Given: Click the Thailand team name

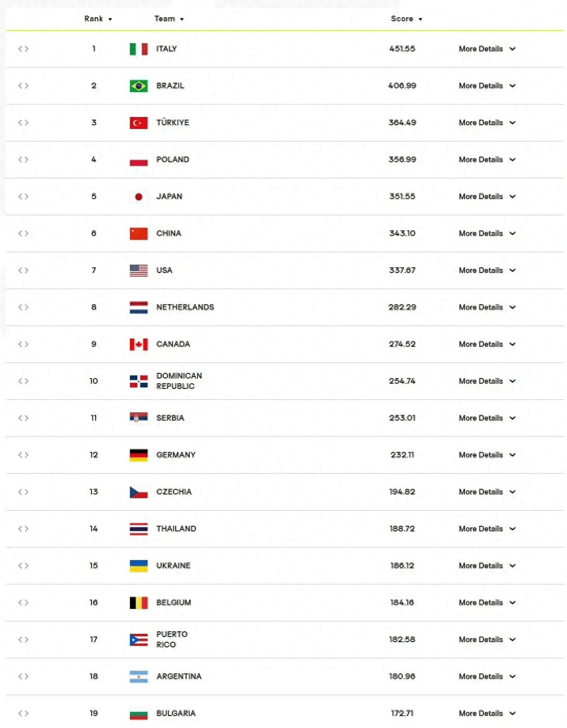Looking at the screenshot, I should click(x=176, y=529).
